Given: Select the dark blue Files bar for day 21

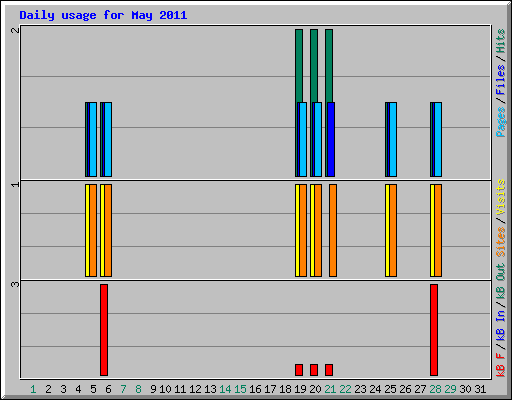Looking at the screenshot, I should pos(331,139).
